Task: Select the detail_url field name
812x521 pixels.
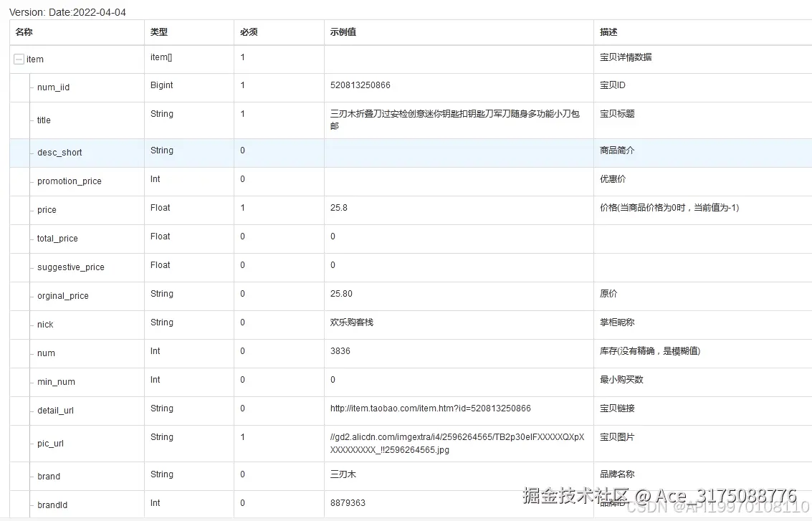Action: pos(55,410)
